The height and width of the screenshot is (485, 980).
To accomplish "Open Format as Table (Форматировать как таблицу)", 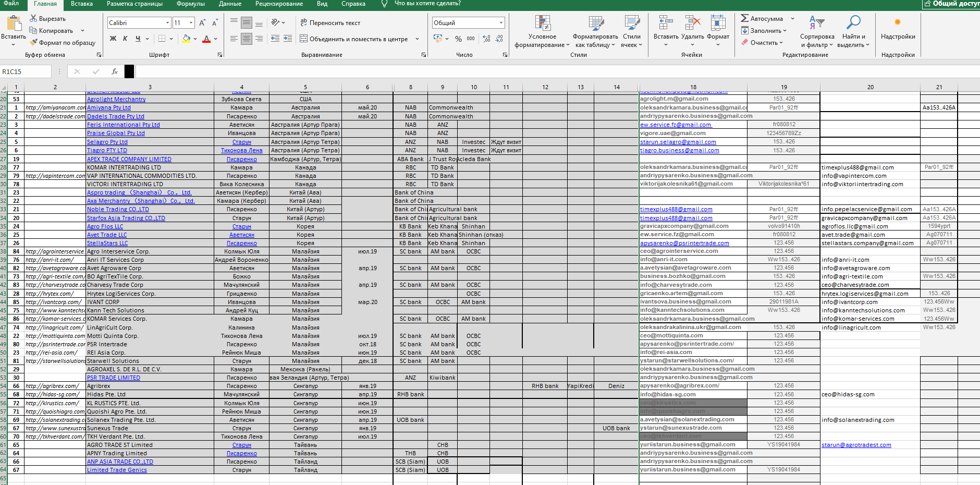I will point(595,31).
